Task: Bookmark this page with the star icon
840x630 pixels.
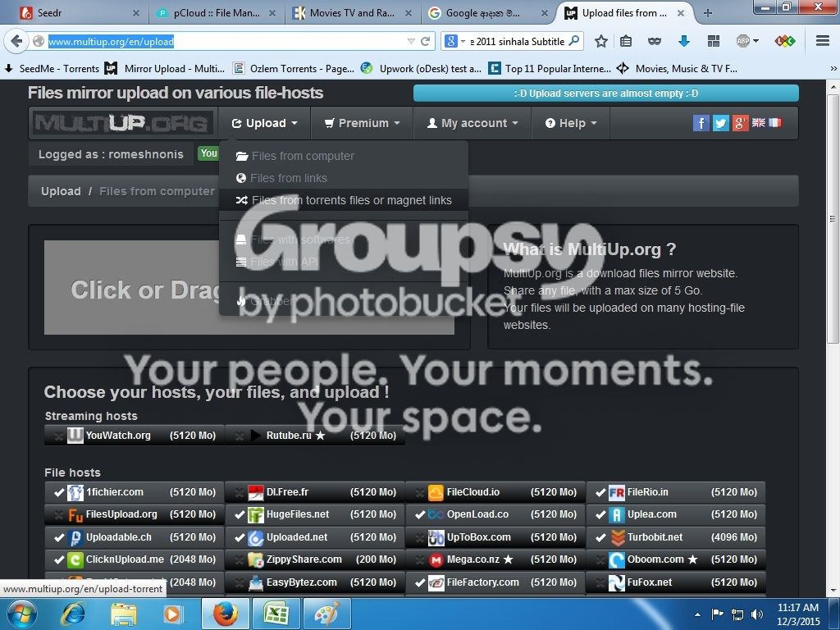Action: point(601,41)
